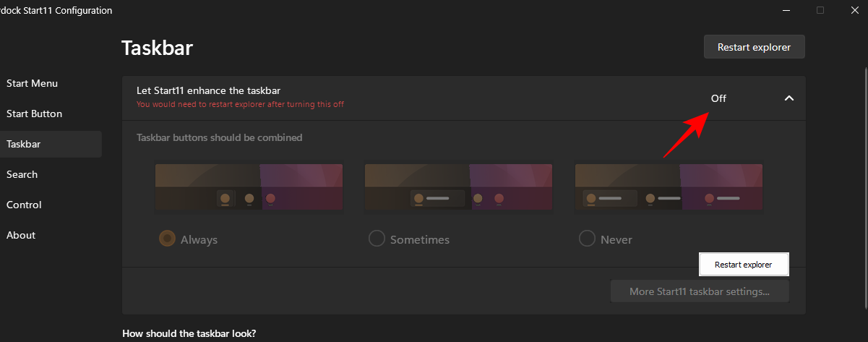Click the 'Let Start11 enhance the taskbar' text
Screen dimensions: 868x342
point(208,90)
